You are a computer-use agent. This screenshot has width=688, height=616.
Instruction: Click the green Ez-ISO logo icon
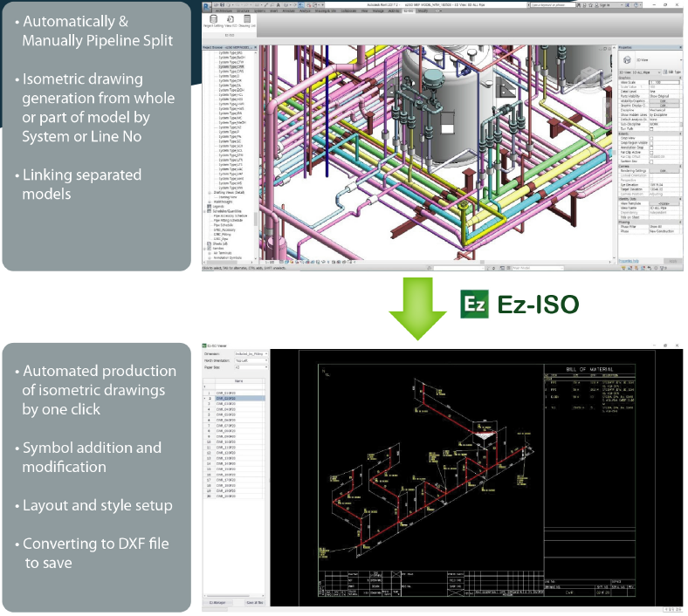[473, 305]
